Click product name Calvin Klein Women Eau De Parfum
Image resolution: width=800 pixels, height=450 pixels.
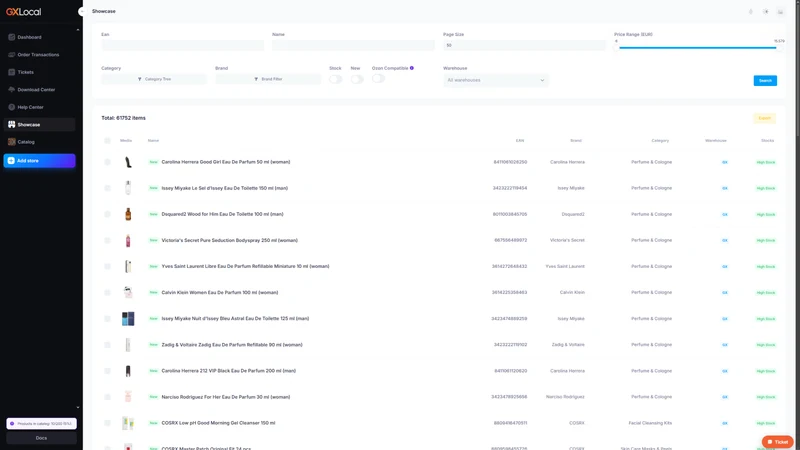pos(220,292)
